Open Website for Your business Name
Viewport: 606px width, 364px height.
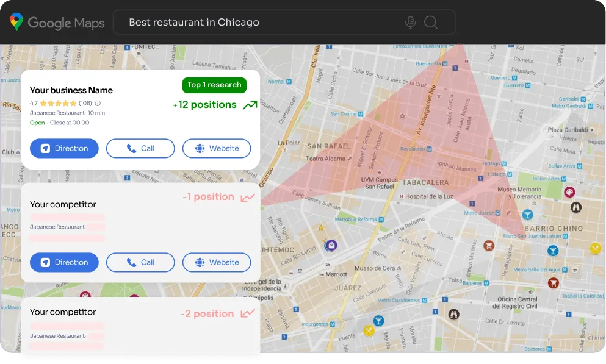[x=217, y=148]
